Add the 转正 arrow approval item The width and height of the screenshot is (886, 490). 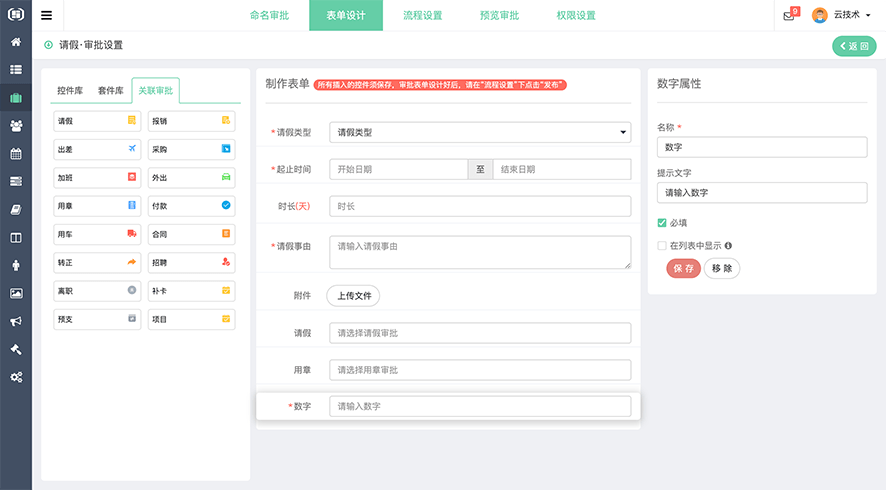coord(97,262)
